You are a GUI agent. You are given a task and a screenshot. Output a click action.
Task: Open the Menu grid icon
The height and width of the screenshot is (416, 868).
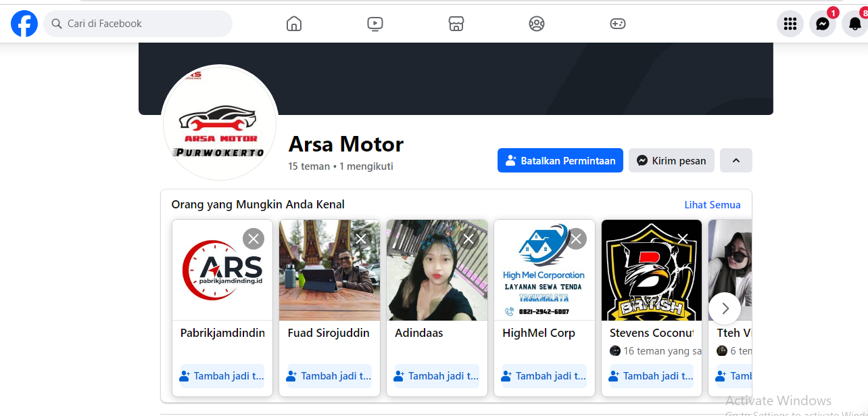(x=790, y=24)
